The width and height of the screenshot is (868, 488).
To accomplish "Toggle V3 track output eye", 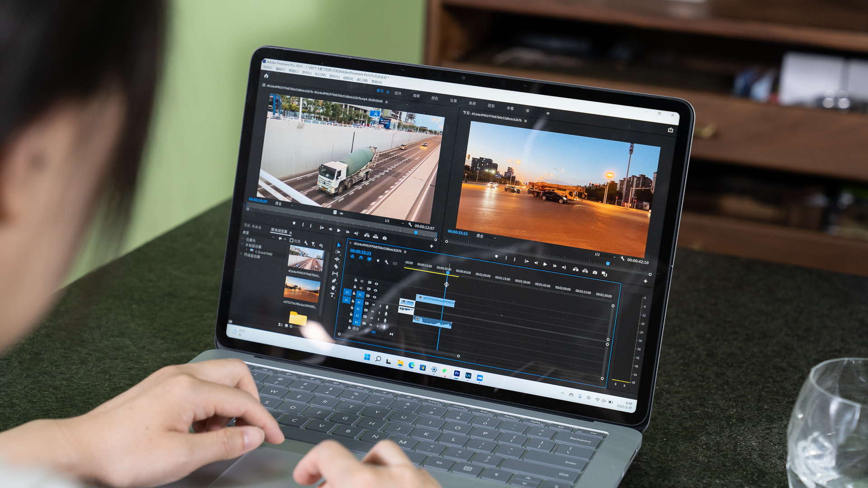I will (x=377, y=284).
